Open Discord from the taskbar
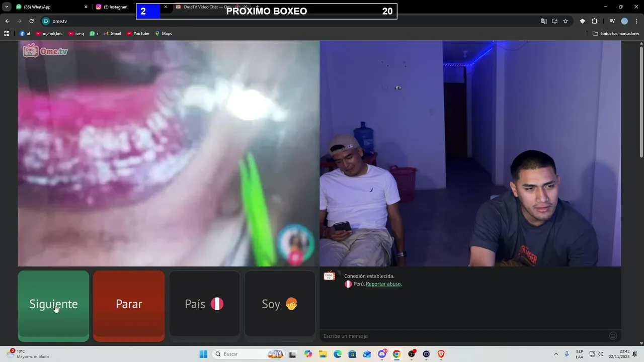Viewport: 644px width, 362px height. (x=382, y=354)
